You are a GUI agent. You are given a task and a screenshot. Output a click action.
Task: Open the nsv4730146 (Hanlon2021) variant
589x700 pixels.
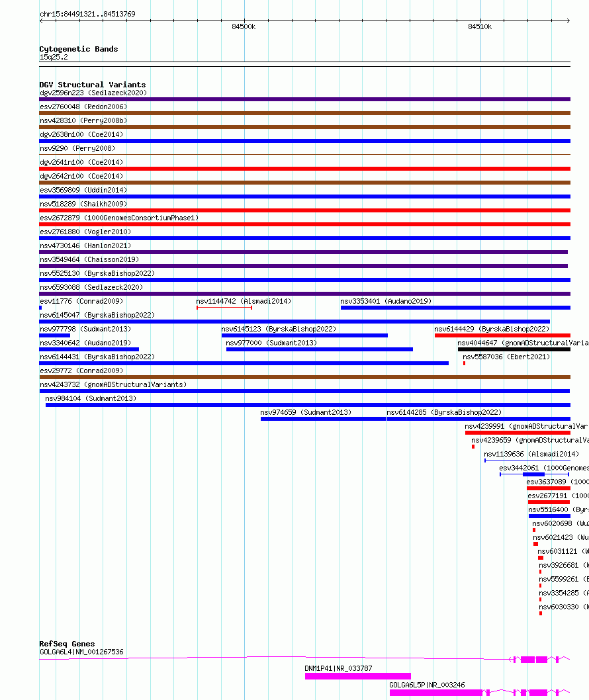(85, 245)
